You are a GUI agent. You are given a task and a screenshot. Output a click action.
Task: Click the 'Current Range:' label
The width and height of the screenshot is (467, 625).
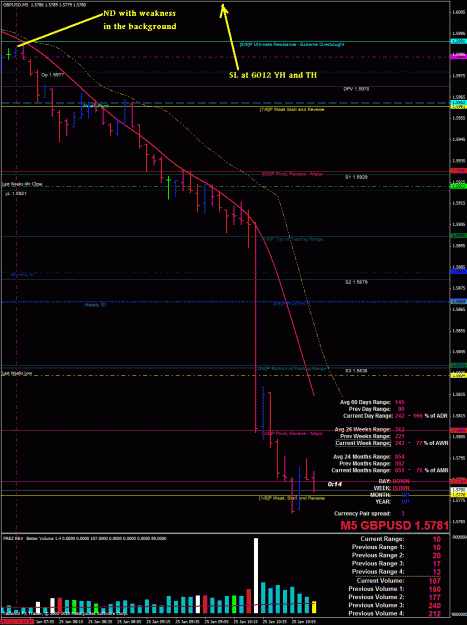(382, 539)
